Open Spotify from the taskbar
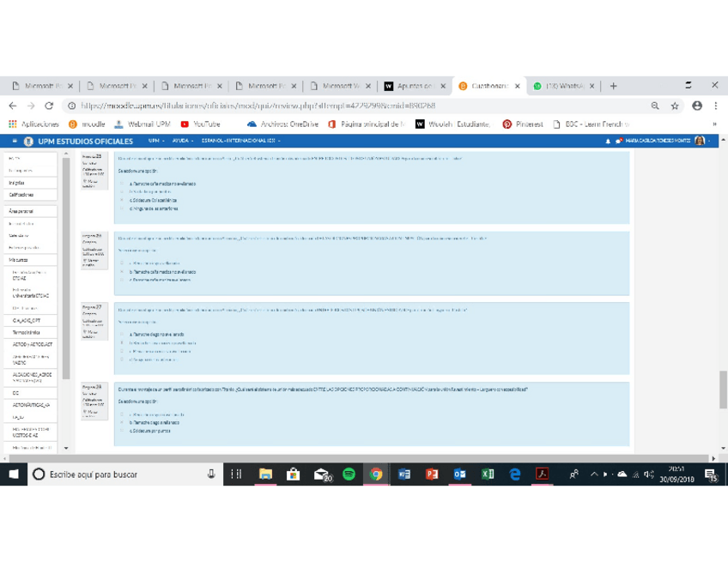 349,474
